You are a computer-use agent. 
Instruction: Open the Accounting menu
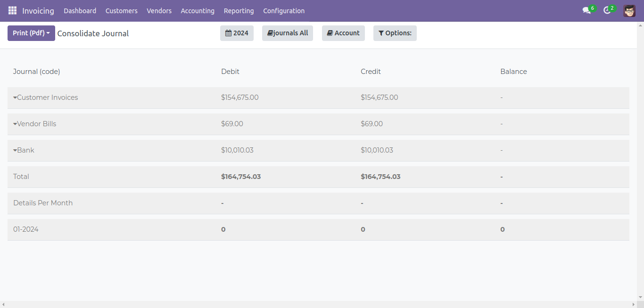pos(198,11)
